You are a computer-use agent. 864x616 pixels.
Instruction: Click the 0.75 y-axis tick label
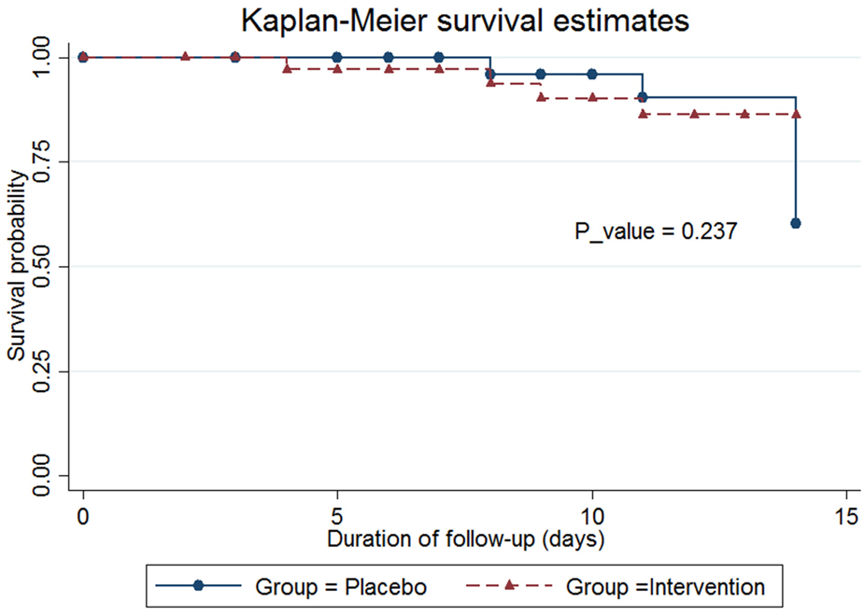tap(43, 161)
